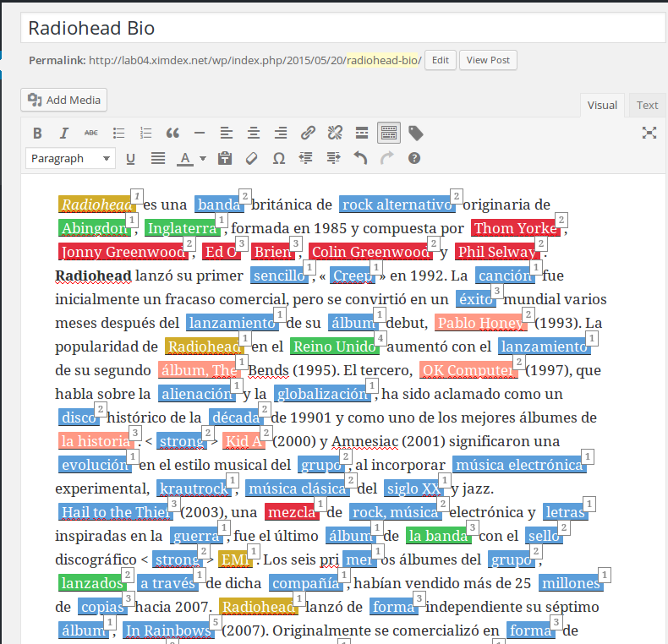The width and height of the screenshot is (668, 644).
Task: Open the Paragraph format dropdown
Action: click(x=70, y=158)
